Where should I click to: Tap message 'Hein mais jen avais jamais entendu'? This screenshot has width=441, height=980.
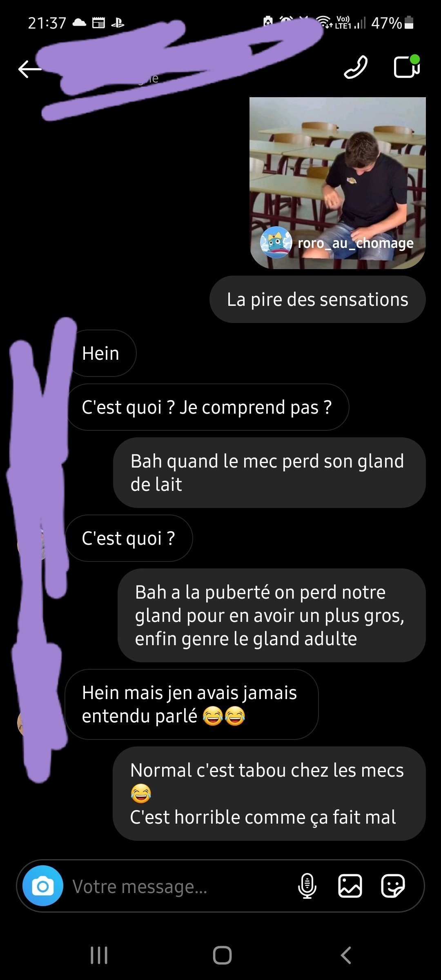[x=192, y=704]
